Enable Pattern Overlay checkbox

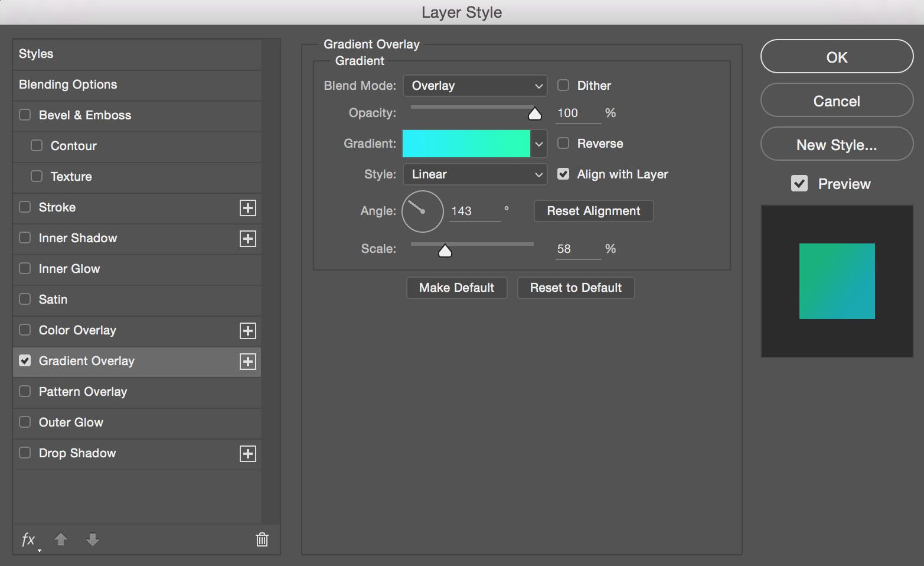(x=25, y=391)
